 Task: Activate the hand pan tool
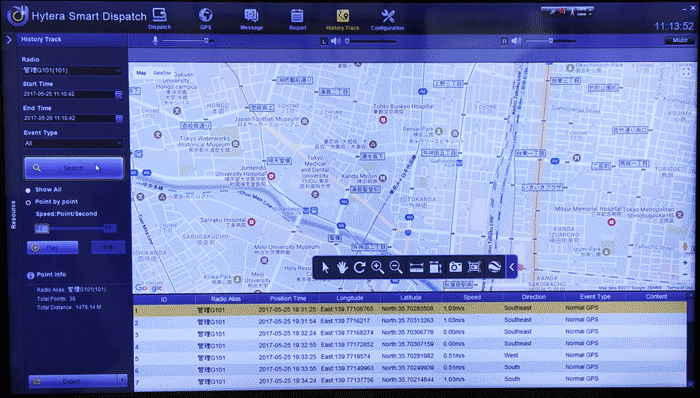[x=342, y=267]
